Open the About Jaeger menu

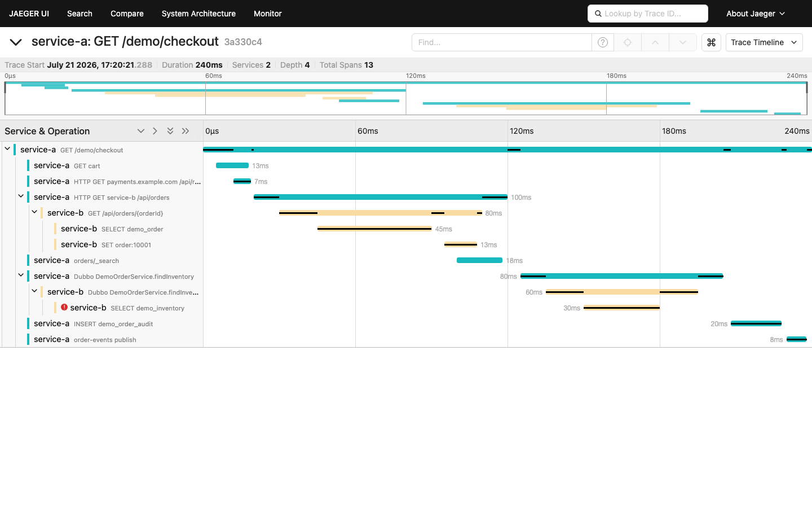point(756,14)
